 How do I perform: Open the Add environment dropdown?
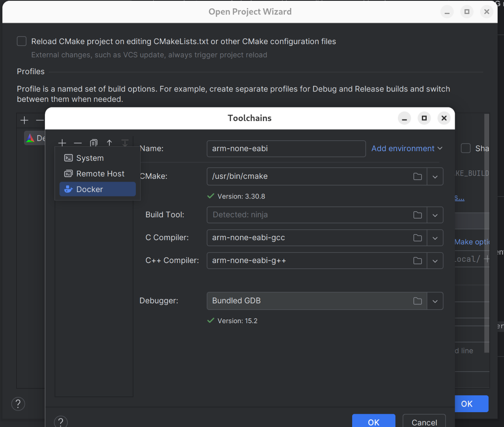coord(407,148)
